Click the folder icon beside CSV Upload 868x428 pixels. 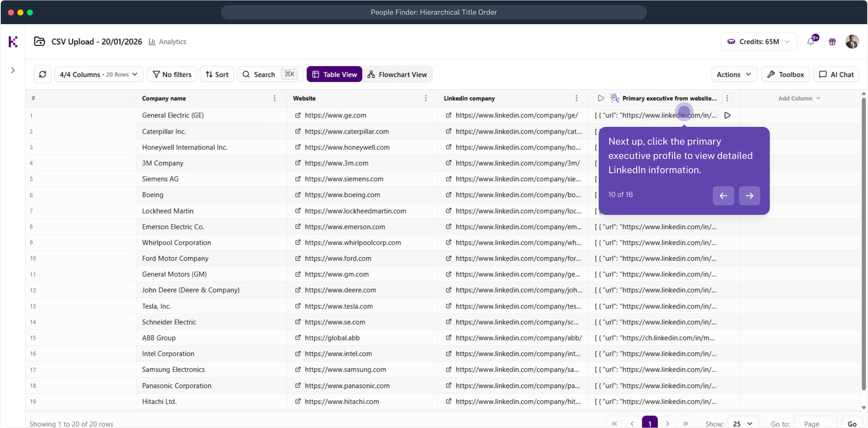pos(40,42)
